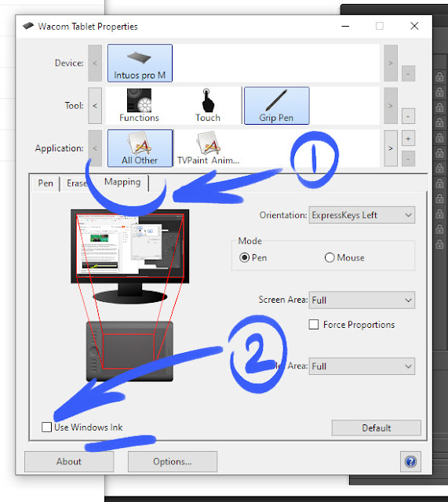Select the Touch tool
The height and width of the screenshot is (502, 448).
click(208, 106)
